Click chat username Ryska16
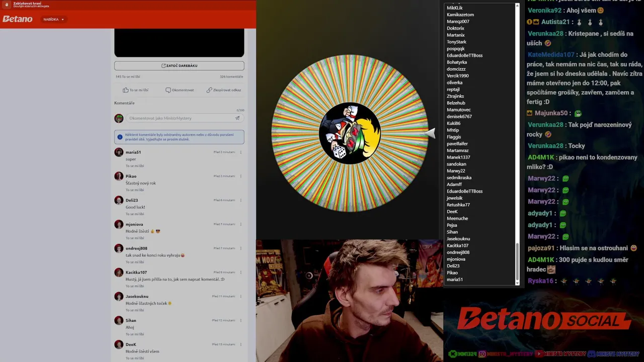The image size is (644, 362). click(x=540, y=281)
